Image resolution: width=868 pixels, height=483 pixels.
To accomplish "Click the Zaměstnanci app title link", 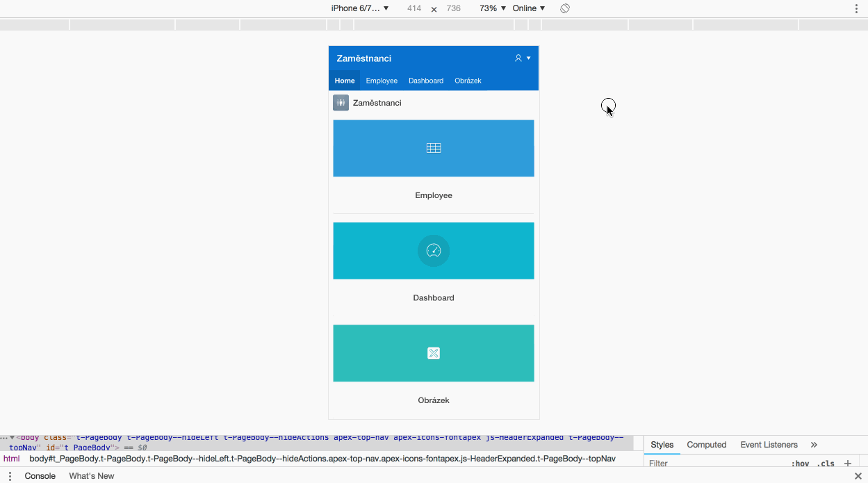I will tap(363, 58).
